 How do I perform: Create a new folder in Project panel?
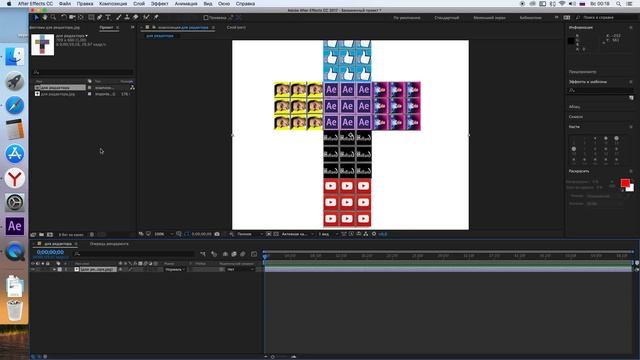41,235
